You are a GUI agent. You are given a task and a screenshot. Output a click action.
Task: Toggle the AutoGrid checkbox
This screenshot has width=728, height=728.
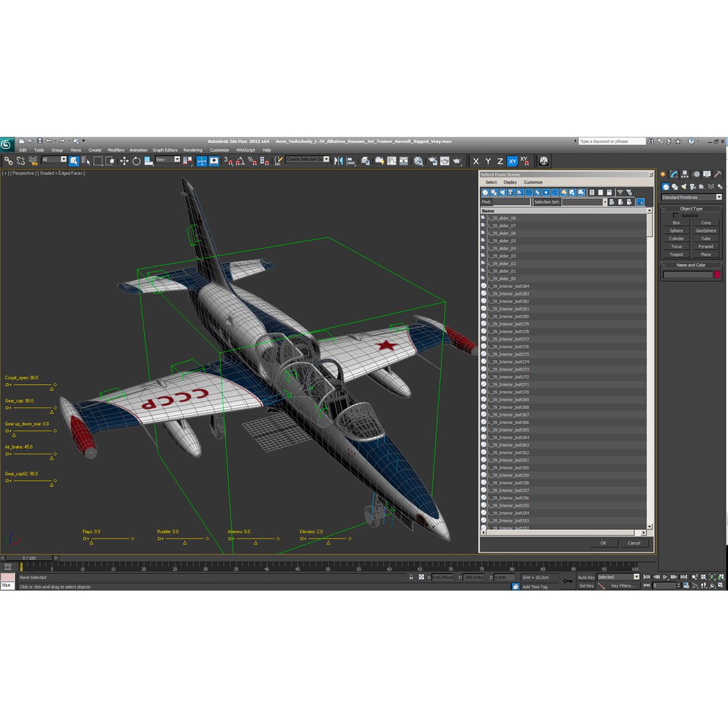pyautogui.click(x=675, y=216)
